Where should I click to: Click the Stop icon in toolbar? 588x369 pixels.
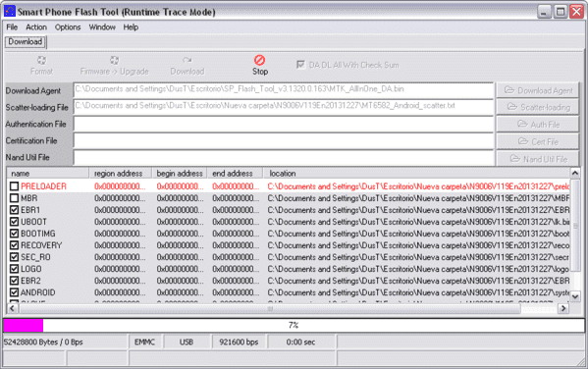(259, 60)
